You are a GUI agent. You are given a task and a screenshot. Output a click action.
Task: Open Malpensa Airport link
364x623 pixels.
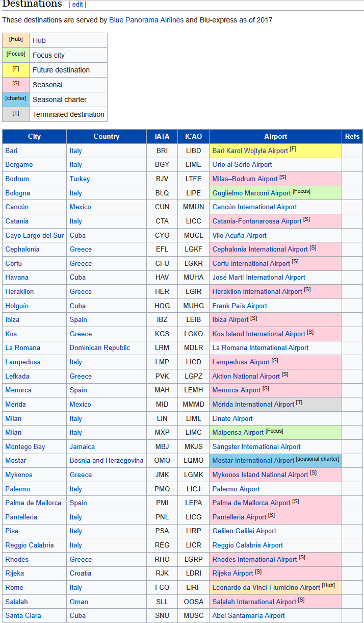(x=238, y=433)
